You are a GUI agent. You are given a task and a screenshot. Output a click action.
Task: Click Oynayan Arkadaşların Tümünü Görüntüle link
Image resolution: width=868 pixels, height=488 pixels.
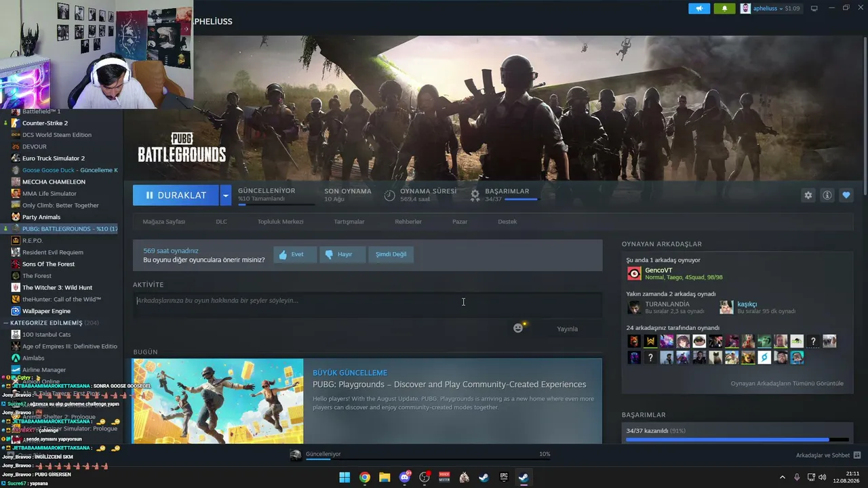(787, 384)
